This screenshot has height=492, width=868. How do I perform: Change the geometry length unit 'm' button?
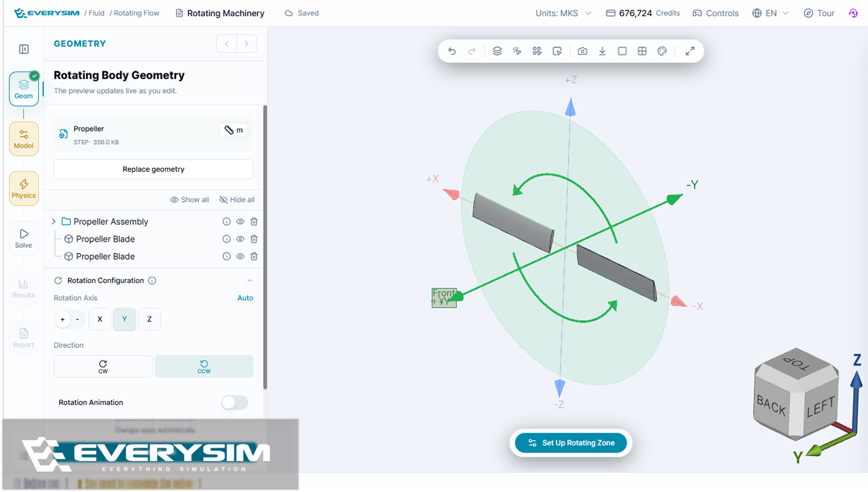click(x=234, y=130)
